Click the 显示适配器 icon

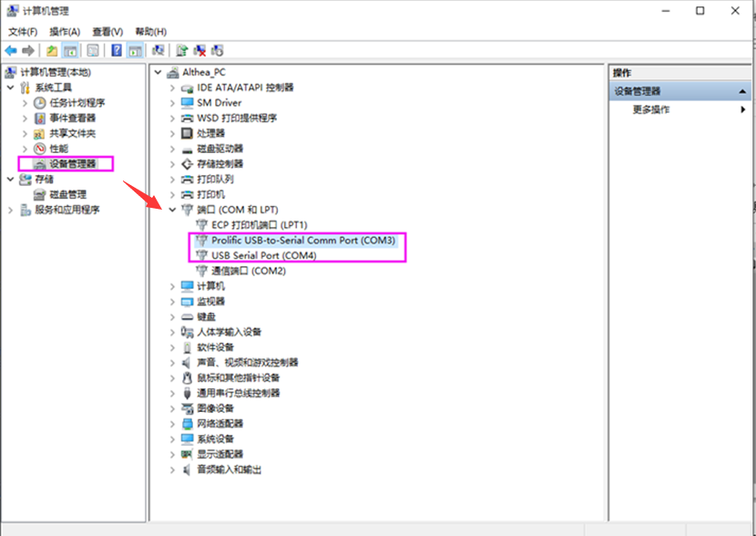187,454
